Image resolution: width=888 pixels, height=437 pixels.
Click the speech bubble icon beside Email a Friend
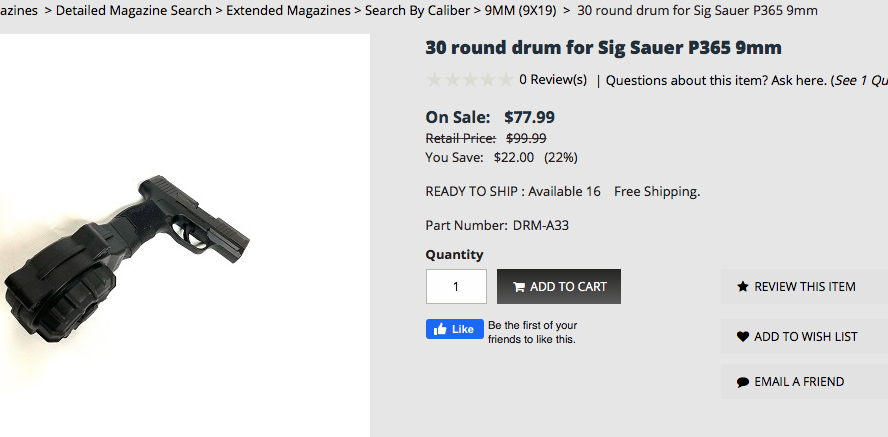click(x=743, y=382)
